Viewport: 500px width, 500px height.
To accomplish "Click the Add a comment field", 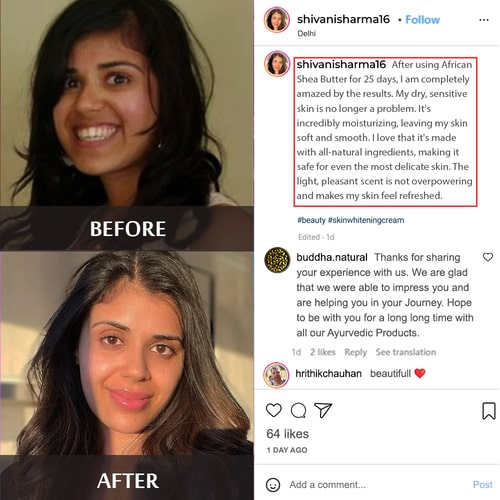I will click(x=377, y=485).
